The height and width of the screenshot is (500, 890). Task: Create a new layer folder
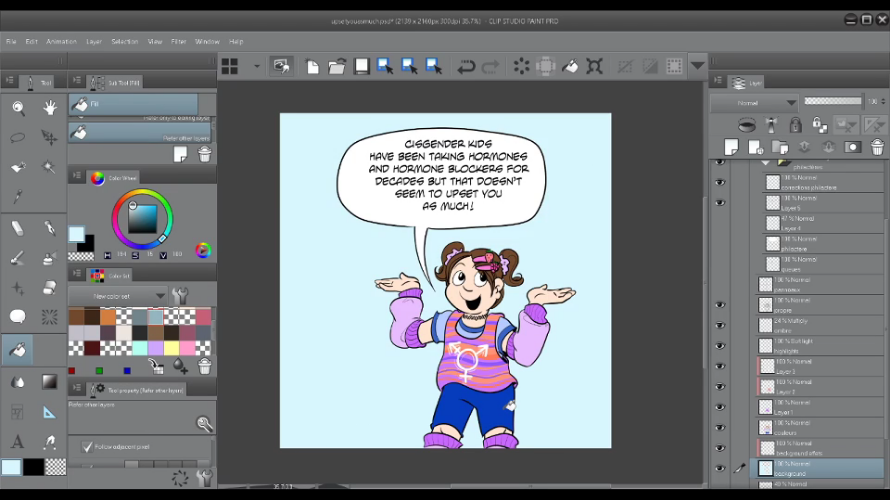780,148
